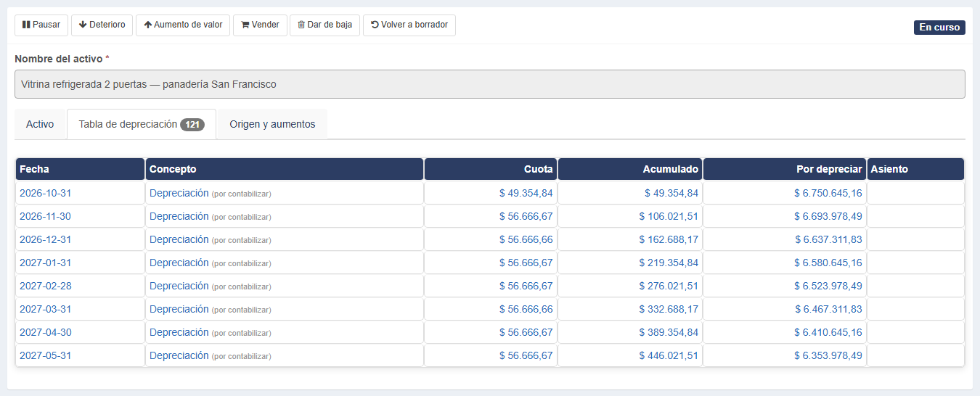
Task: Click the acumulado $ 162.688,17
Action: click(x=669, y=239)
